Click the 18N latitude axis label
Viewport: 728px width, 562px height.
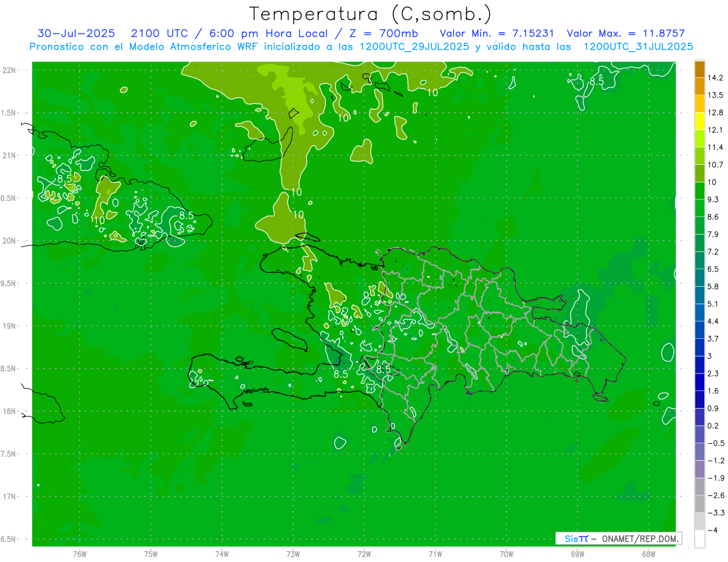[9, 412]
